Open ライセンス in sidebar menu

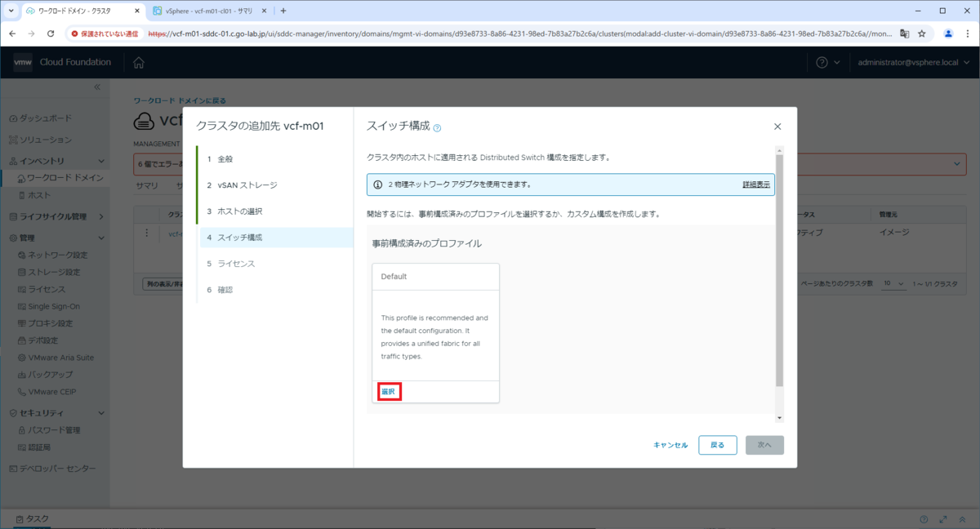(41, 289)
